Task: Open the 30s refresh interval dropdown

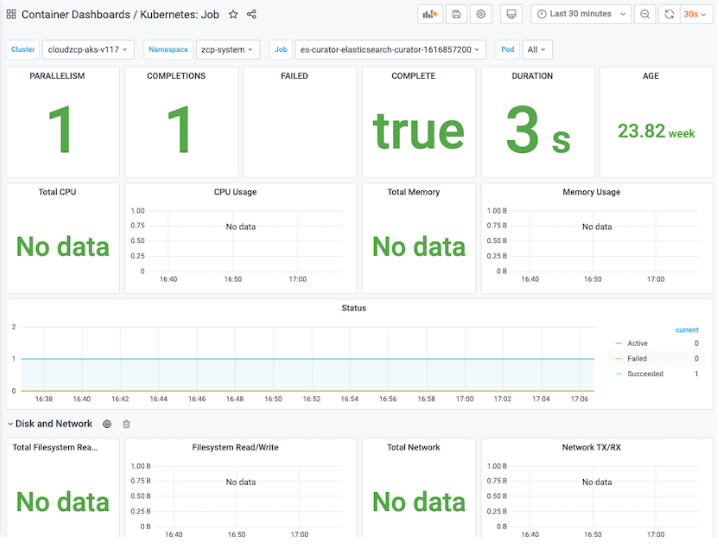Action: coord(696,14)
